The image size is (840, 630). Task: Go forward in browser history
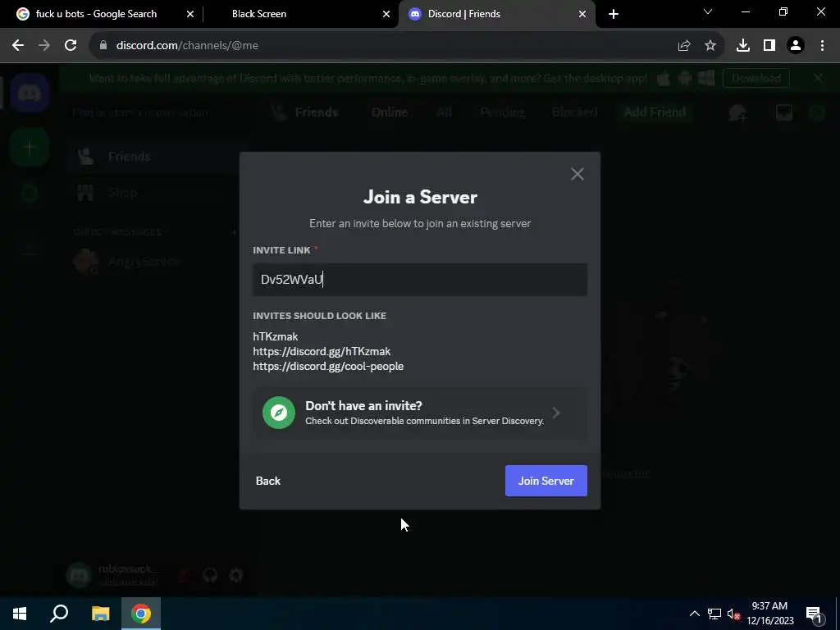(x=44, y=46)
